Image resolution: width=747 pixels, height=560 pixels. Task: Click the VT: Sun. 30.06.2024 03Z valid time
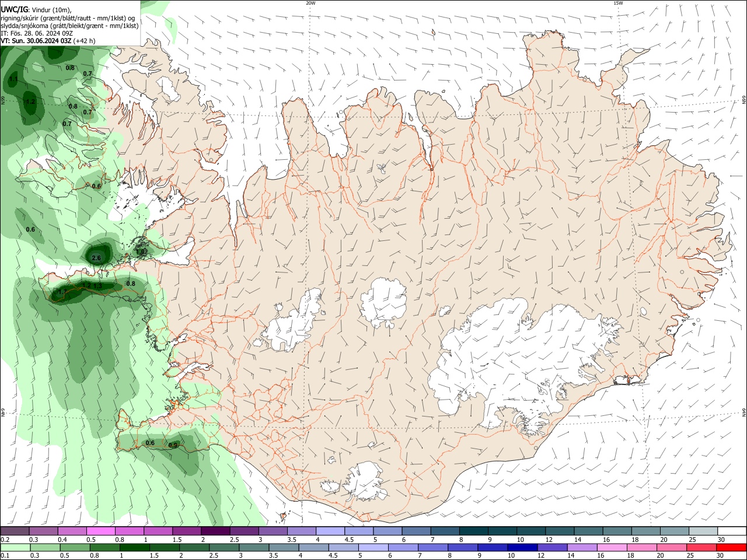(x=36, y=41)
